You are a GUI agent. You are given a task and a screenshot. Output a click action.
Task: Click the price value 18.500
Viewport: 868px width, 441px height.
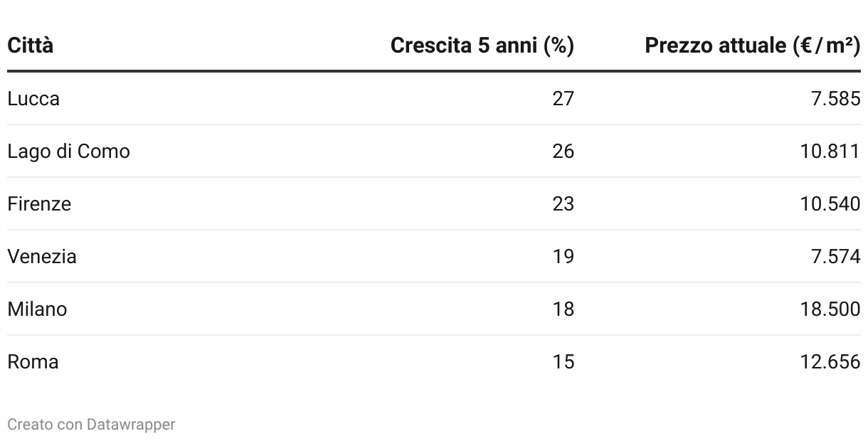pos(830,309)
